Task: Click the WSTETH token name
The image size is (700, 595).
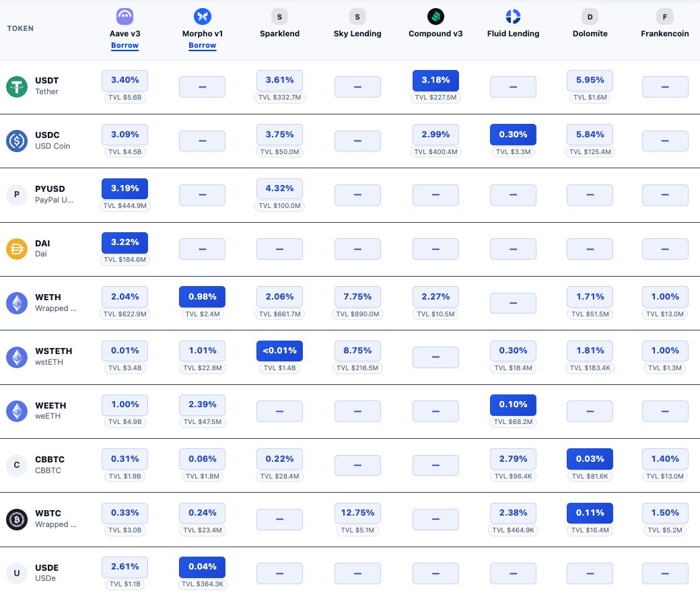Action: click(54, 351)
